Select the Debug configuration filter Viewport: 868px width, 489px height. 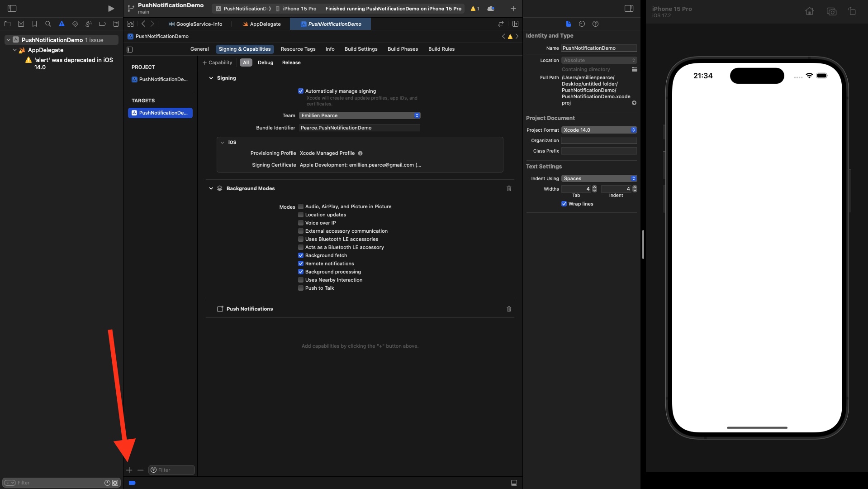pos(266,62)
